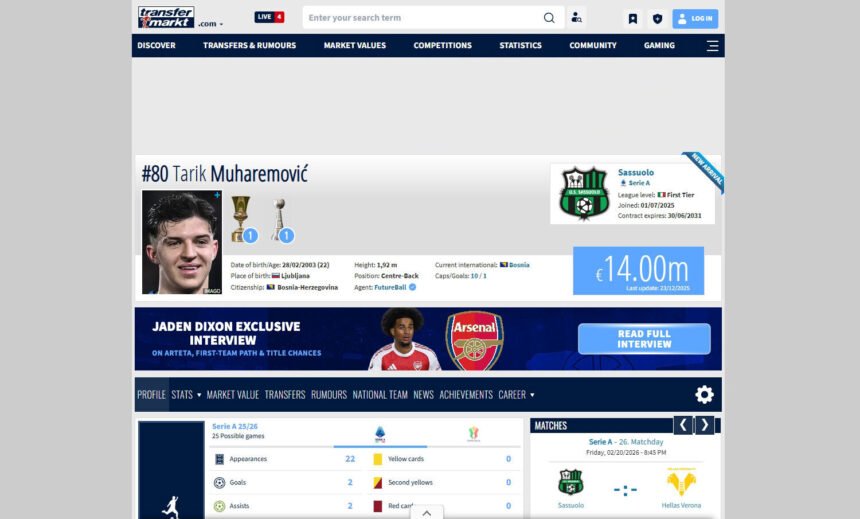Open the GAMING menu
Image resolution: width=860 pixels, height=519 pixels.
[659, 46]
